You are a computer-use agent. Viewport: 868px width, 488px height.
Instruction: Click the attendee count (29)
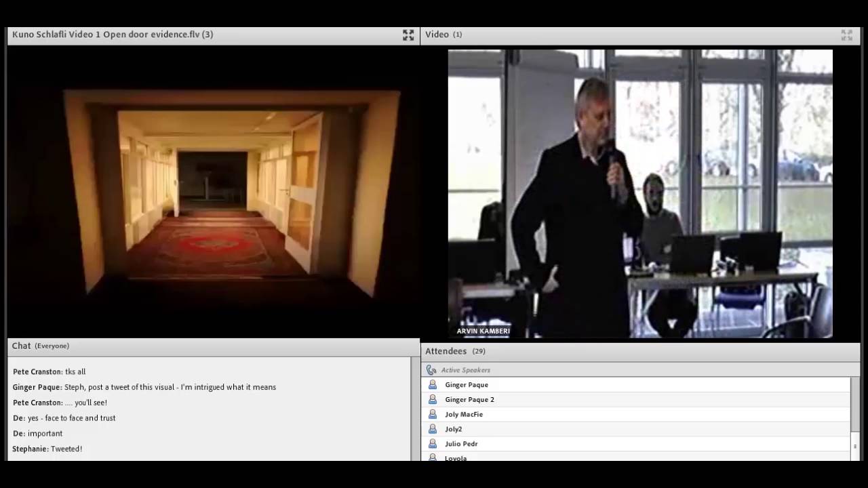[x=479, y=352]
